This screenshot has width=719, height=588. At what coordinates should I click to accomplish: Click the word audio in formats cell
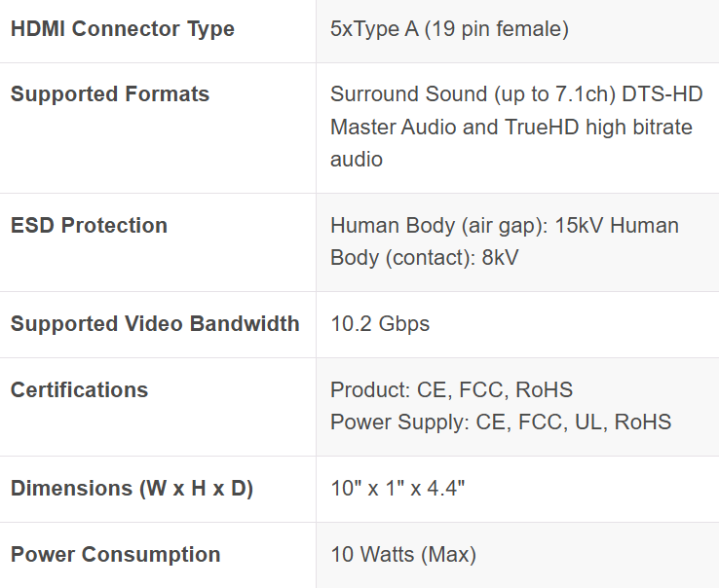(357, 160)
